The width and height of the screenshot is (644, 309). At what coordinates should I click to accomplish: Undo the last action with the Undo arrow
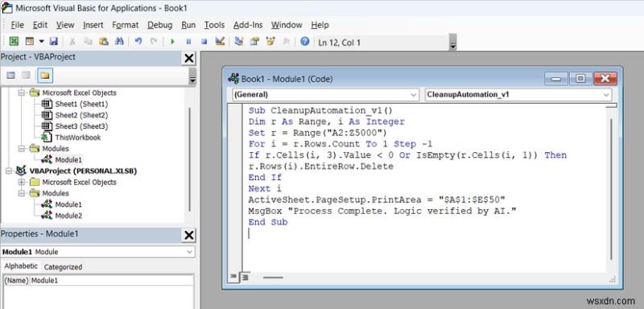(x=138, y=41)
